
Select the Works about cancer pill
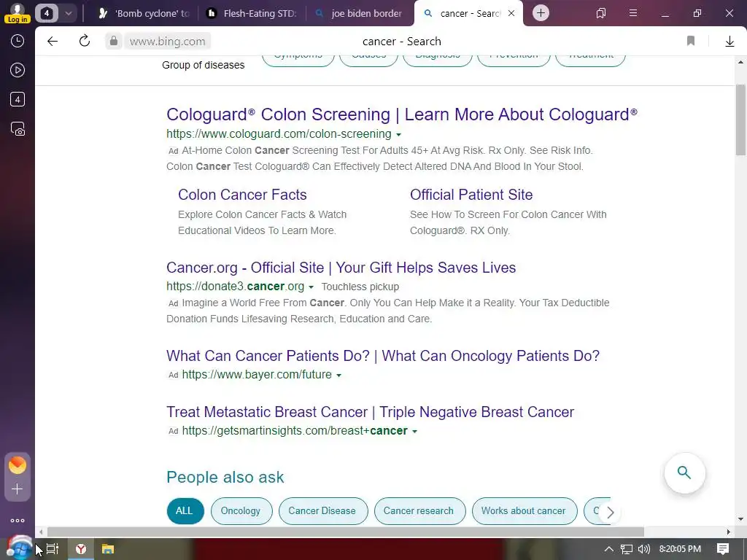(x=524, y=511)
